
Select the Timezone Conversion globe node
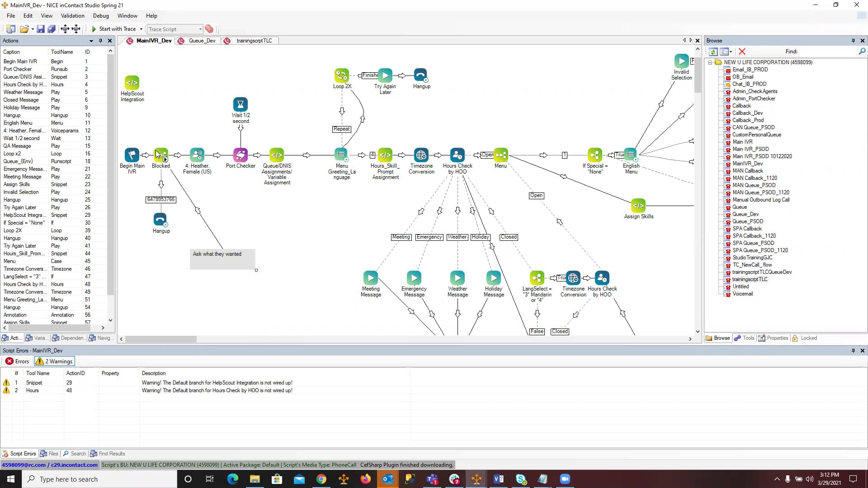tap(421, 155)
